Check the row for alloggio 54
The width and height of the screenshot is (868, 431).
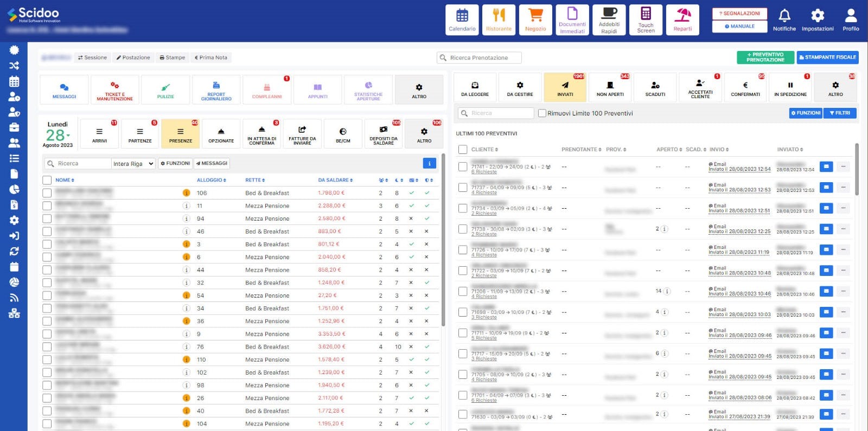47,295
